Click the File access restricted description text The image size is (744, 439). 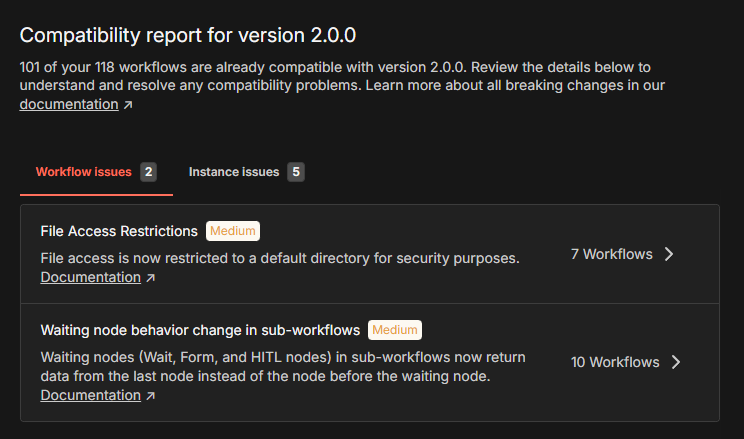click(x=280, y=258)
